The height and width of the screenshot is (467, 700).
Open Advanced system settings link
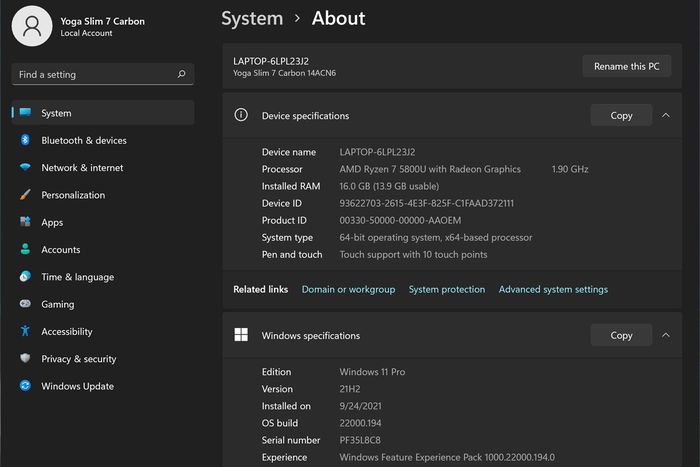[x=553, y=289]
